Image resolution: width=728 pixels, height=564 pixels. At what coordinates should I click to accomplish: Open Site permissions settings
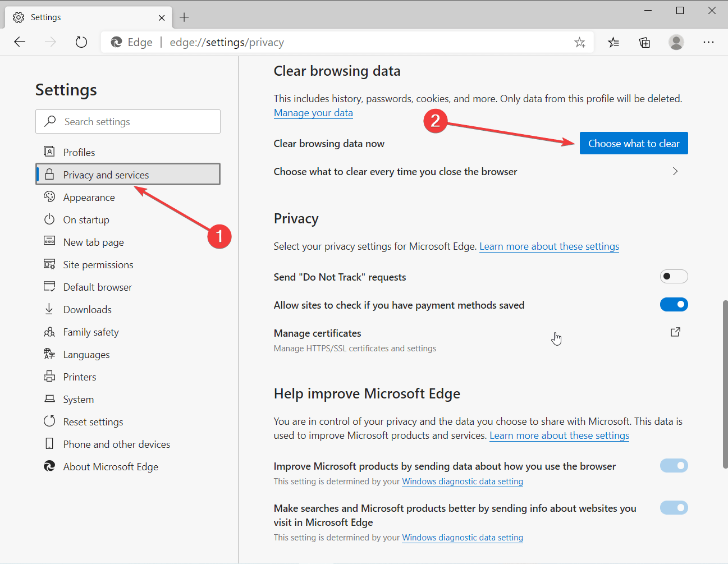pos(128,264)
